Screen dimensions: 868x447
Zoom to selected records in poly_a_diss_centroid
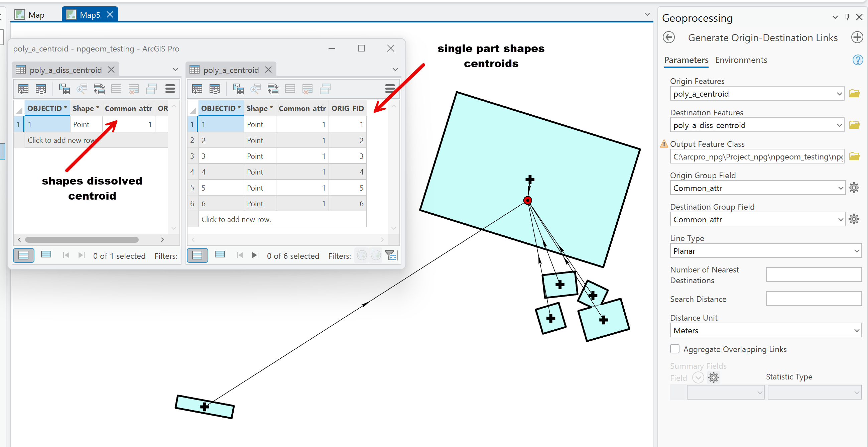pos(82,89)
